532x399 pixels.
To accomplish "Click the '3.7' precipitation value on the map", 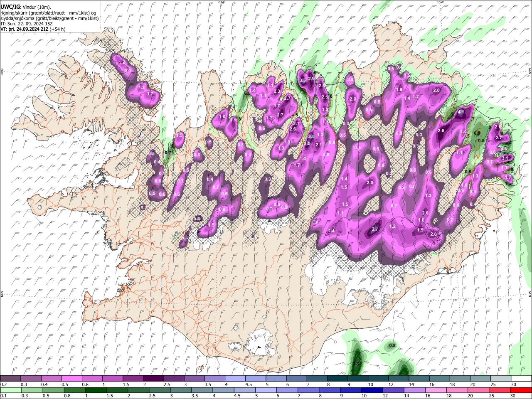I will (374, 229).
